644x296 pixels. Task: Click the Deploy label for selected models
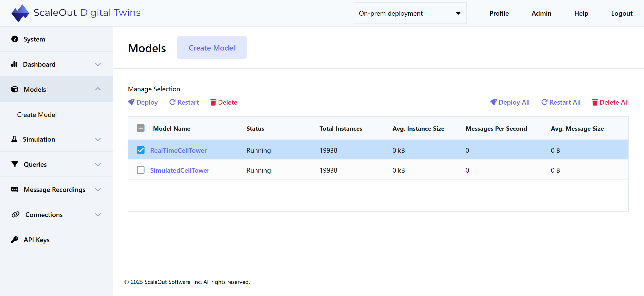pos(147,102)
